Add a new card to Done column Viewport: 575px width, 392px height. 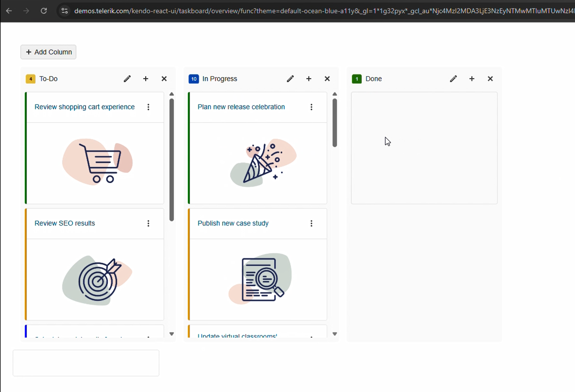[x=472, y=79]
